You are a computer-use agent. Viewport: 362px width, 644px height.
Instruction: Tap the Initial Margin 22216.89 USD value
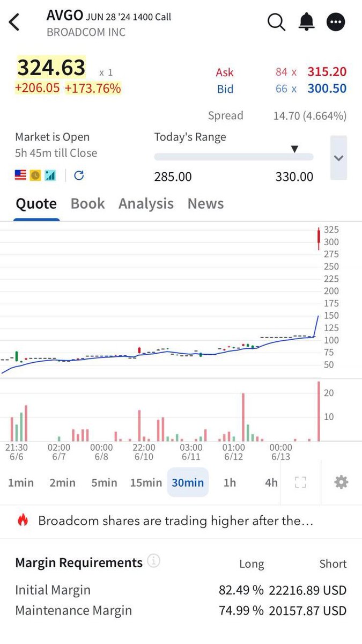308,590
